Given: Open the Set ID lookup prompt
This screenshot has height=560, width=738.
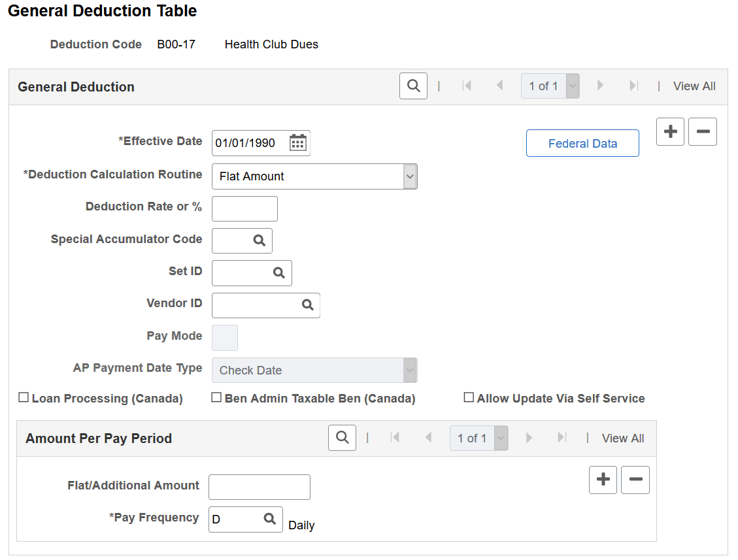Looking at the screenshot, I should tap(279, 272).
